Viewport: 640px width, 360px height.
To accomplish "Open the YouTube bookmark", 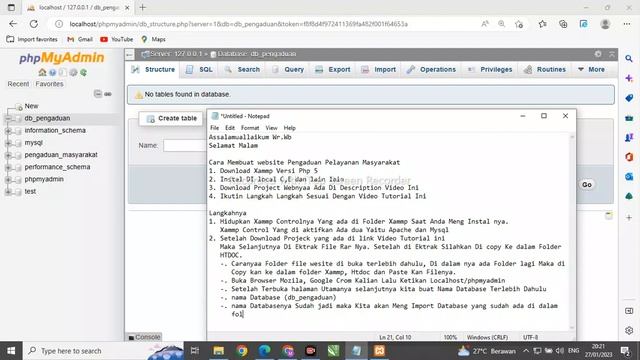I will 117,39.
